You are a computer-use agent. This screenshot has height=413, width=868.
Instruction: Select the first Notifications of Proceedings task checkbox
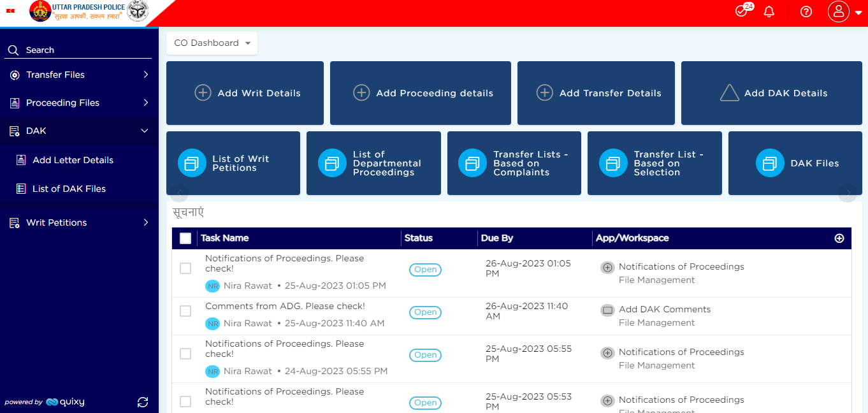(185, 268)
